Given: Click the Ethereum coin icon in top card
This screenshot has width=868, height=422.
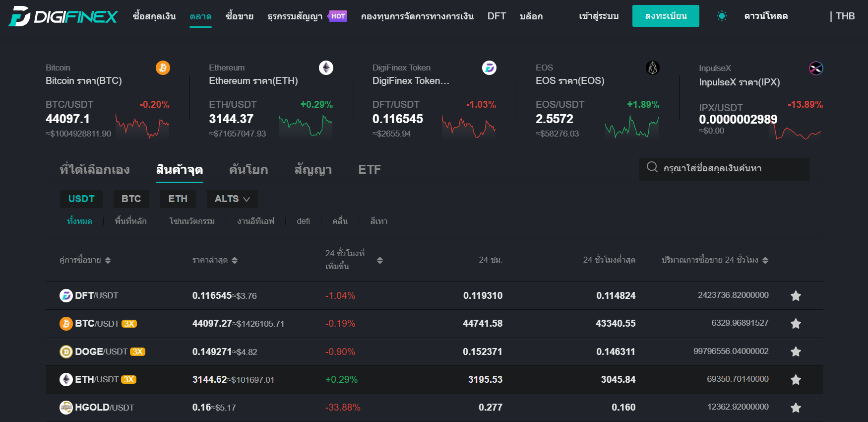Looking at the screenshot, I should point(326,68).
